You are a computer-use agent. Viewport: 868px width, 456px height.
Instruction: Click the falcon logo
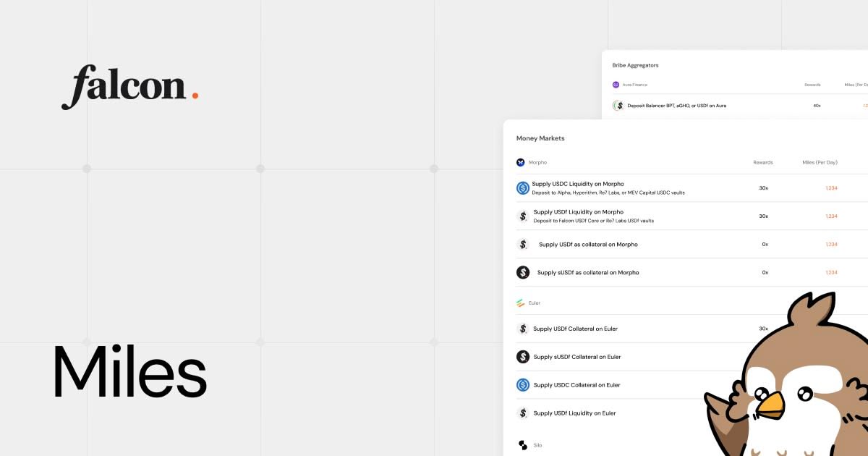tap(129, 87)
